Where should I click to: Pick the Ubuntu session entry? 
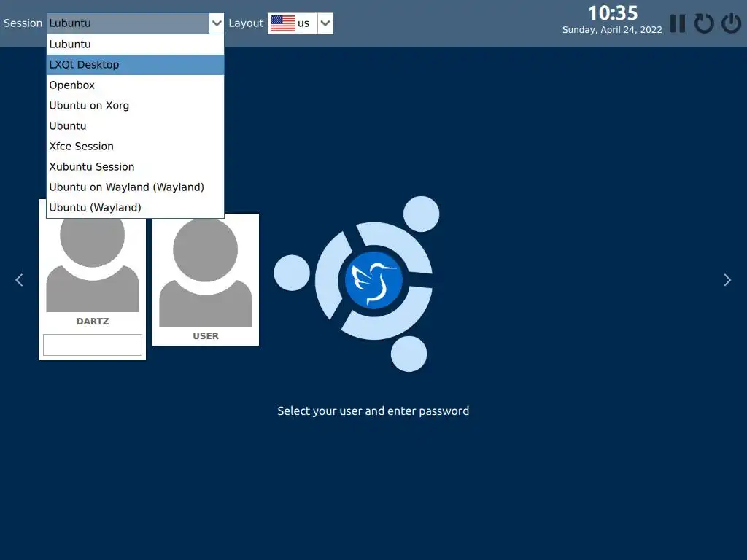(x=135, y=126)
